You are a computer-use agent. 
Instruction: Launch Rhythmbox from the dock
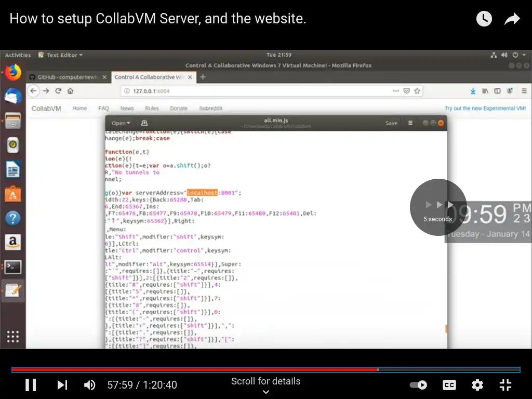tap(13, 145)
